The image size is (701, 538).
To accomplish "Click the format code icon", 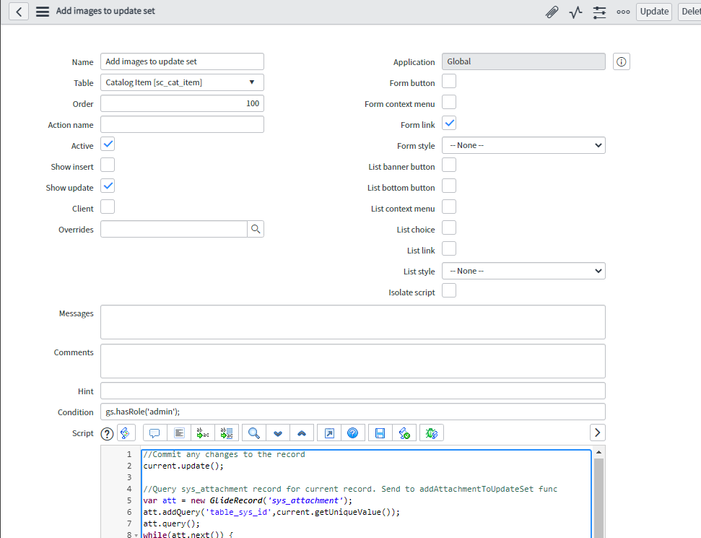I will click(x=179, y=433).
